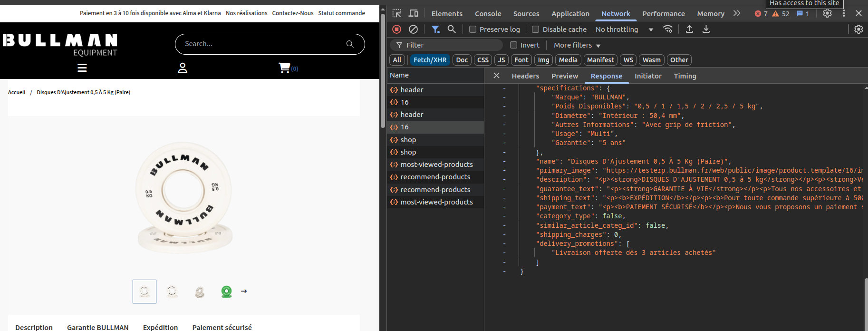
Task: Open the network search magnifier icon
Action: point(452,29)
